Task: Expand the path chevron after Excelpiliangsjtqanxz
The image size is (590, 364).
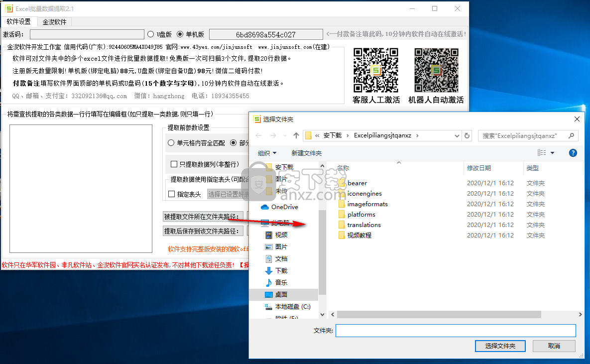Action: pos(417,135)
